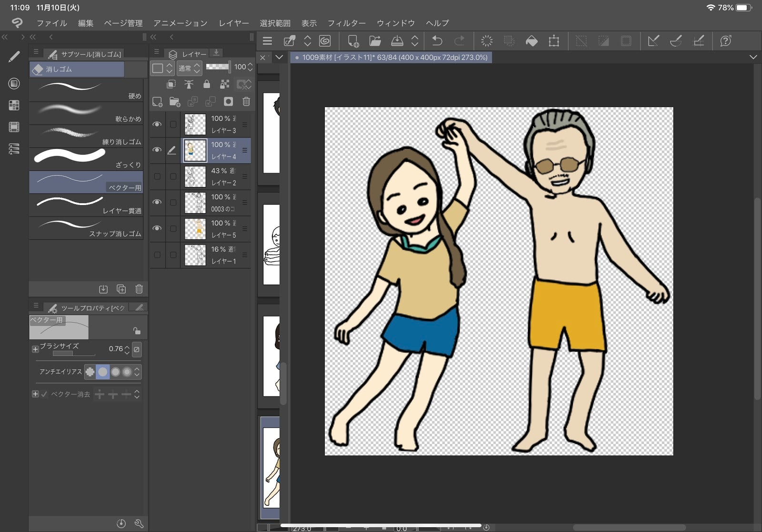This screenshot has height=532, width=762.
Task: Open the 通常 blend mode dropdown
Action: pyautogui.click(x=189, y=68)
